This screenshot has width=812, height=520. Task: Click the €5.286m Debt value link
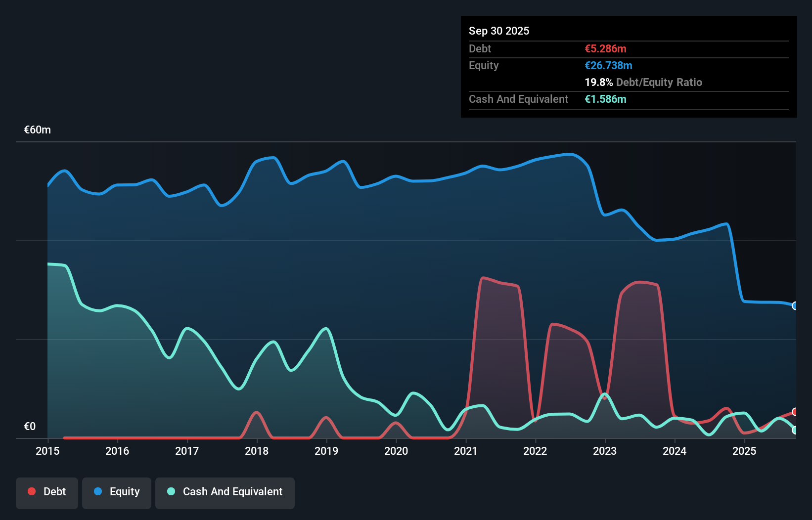point(605,48)
